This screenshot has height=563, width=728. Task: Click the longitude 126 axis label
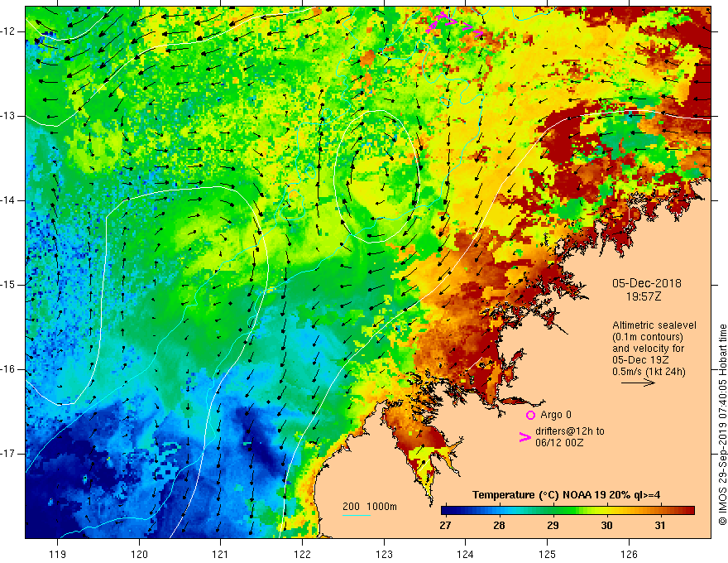[629, 554]
